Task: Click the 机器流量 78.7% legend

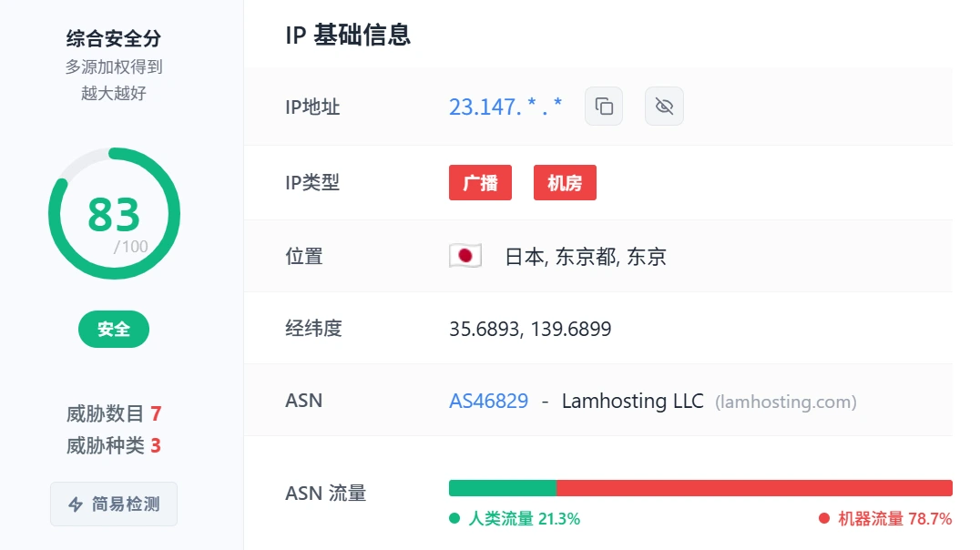Action: (x=885, y=519)
